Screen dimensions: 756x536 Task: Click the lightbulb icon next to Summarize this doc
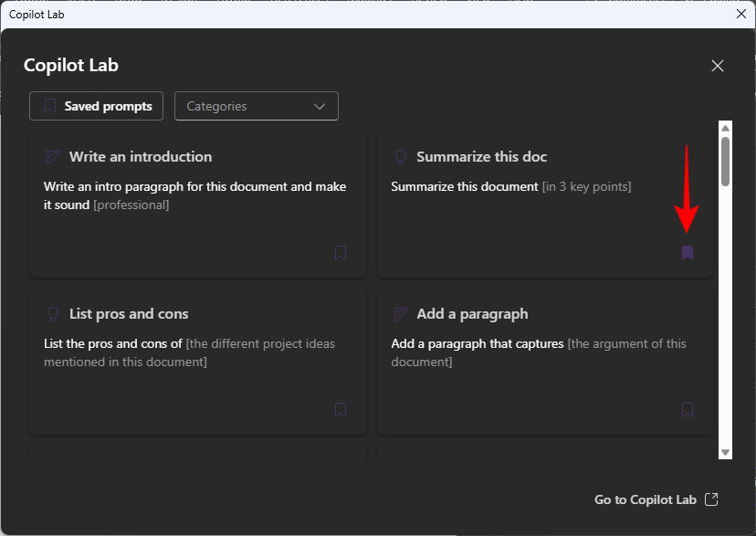click(401, 157)
